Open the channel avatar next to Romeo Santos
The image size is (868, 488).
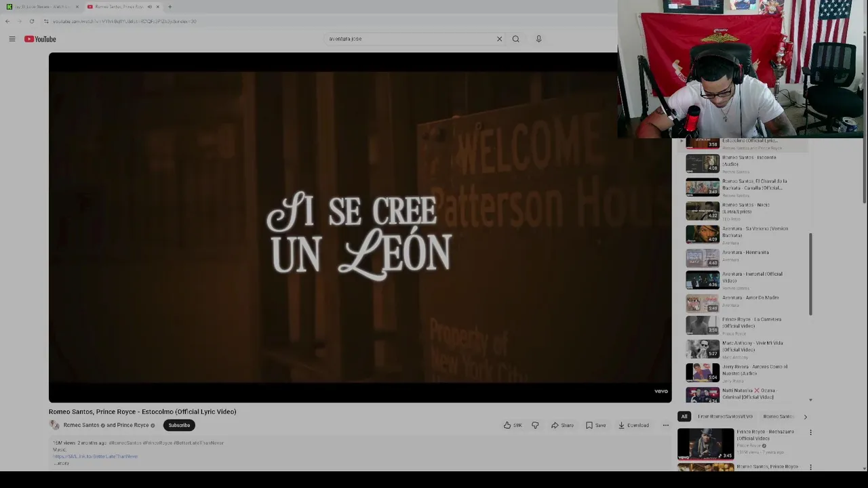pyautogui.click(x=54, y=425)
